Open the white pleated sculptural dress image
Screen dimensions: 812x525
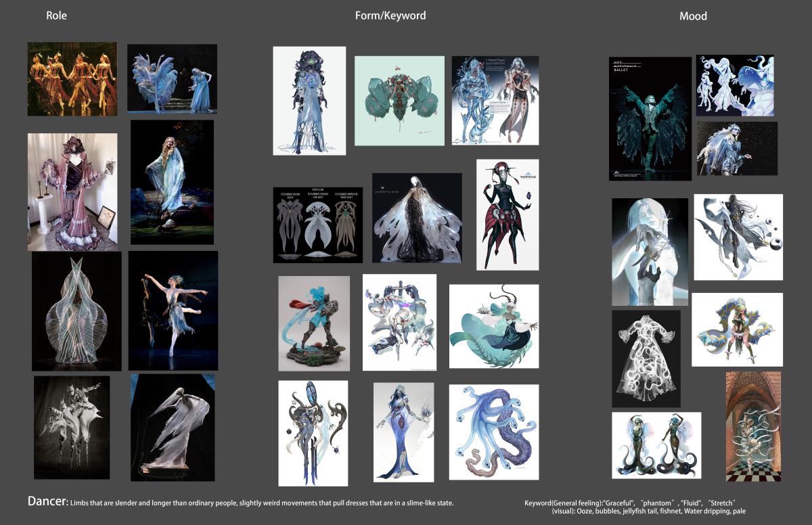pyautogui.click(x=76, y=311)
